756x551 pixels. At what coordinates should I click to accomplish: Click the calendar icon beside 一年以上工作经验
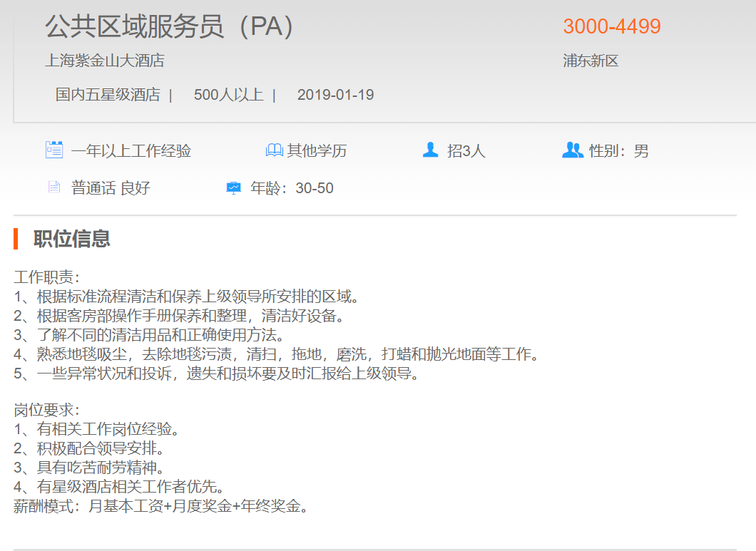pos(54,150)
